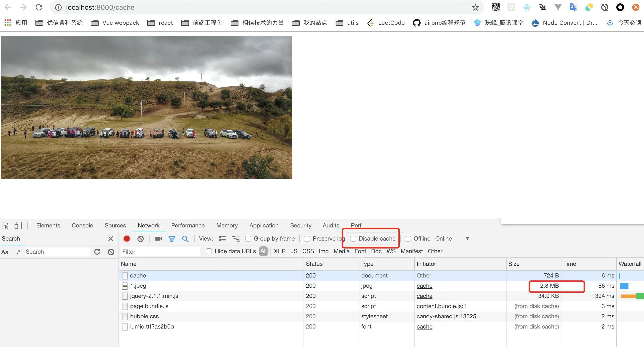
Task: Toggle the capture screenshots camera icon
Action: point(159,239)
